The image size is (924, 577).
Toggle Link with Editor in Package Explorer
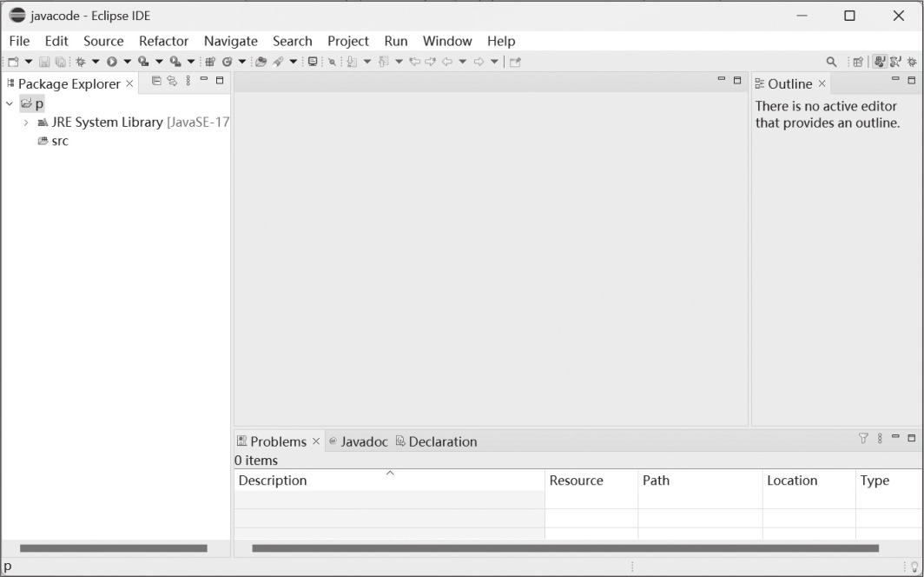click(171, 81)
